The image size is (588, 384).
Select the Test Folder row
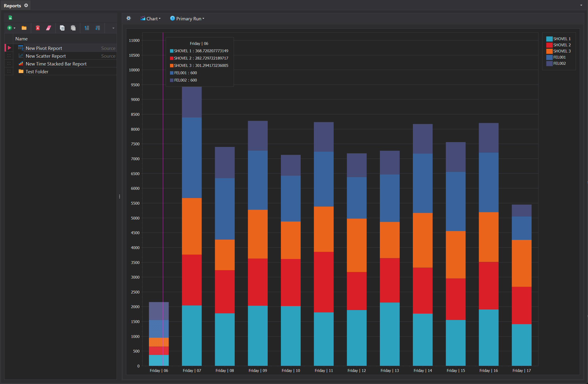pyautogui.click(x=37, y=72)
